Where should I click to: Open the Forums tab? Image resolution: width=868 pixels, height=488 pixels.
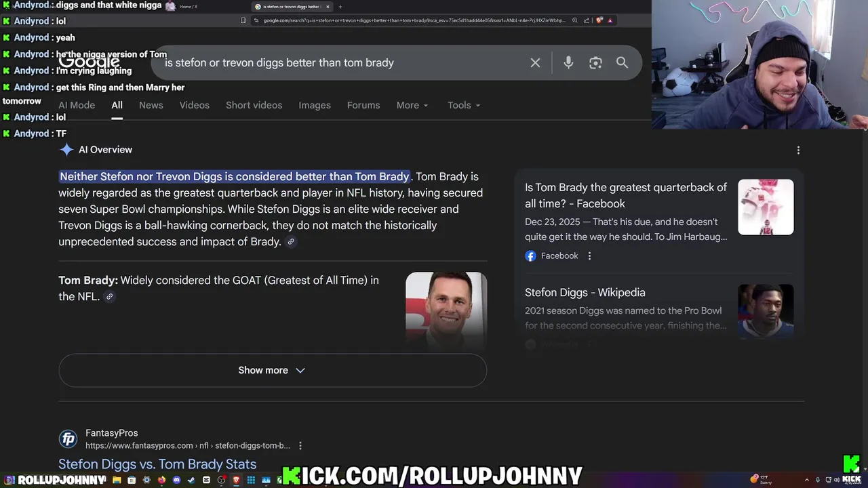[x=363, y=105]
